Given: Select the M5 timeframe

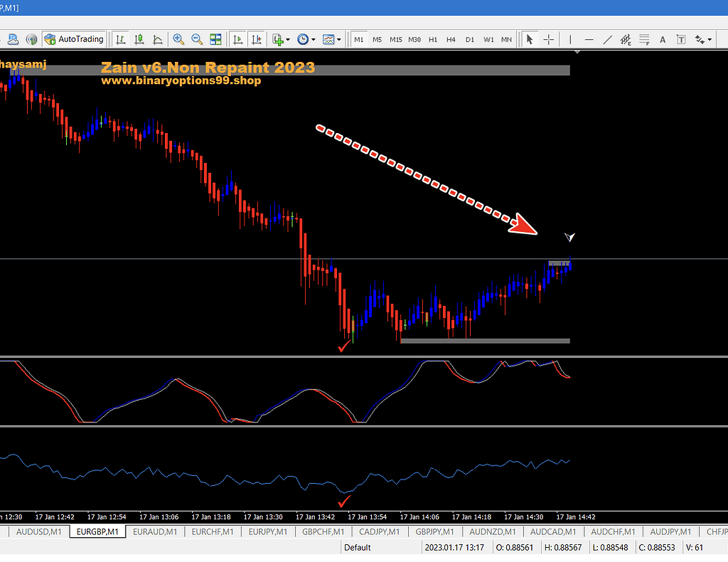Looking at the screenshot, I should [x=377, y=39].
